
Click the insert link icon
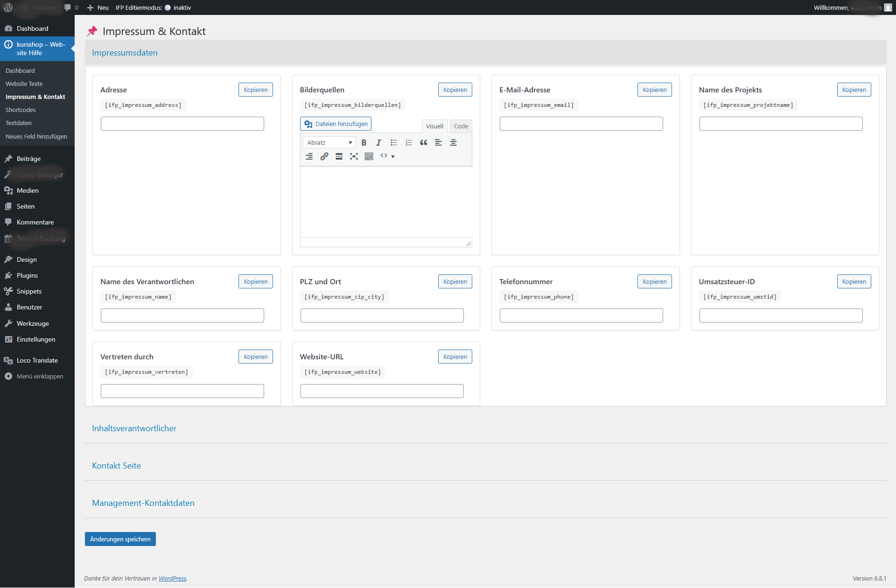point(324,156)
